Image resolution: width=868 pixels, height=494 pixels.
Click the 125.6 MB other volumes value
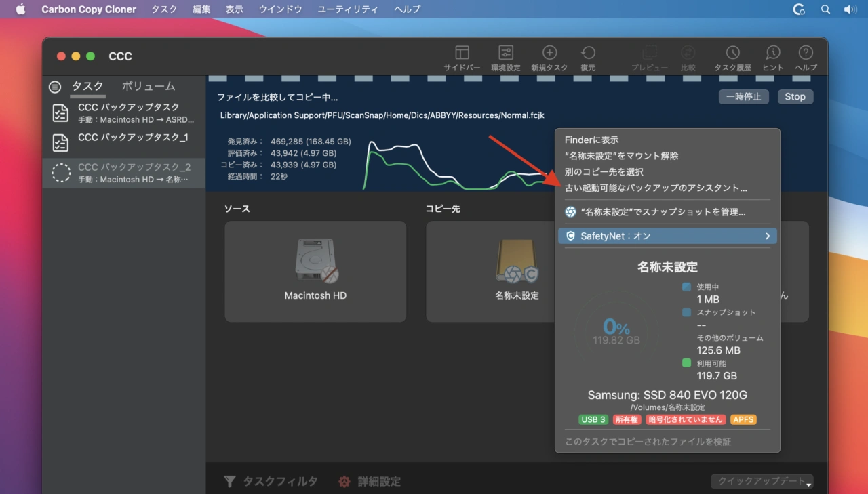[x=719, y=350]
